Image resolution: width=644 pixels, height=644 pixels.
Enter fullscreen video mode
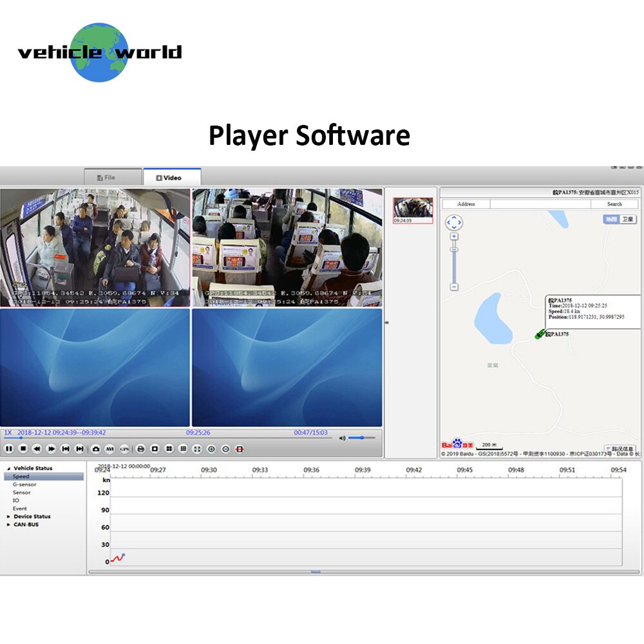197,448
